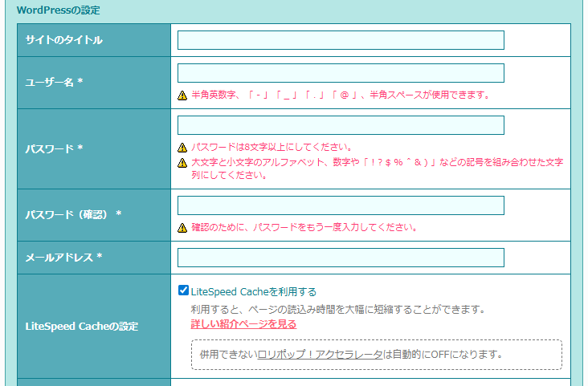Viewport: 588px width, 386px height.
Task: Click the メールアドレス required field label
Action: pos(64,258)
